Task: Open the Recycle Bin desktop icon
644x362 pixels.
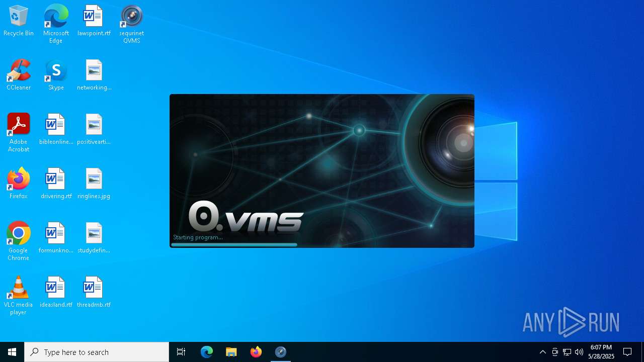Action: pyautogui.click(x=19, y=21)
